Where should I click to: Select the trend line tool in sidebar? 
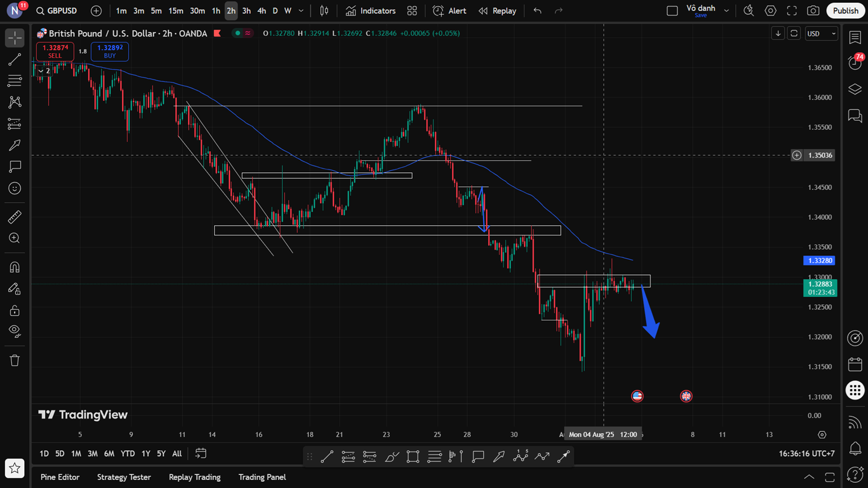pyautogui.click(x=15, y=59)
